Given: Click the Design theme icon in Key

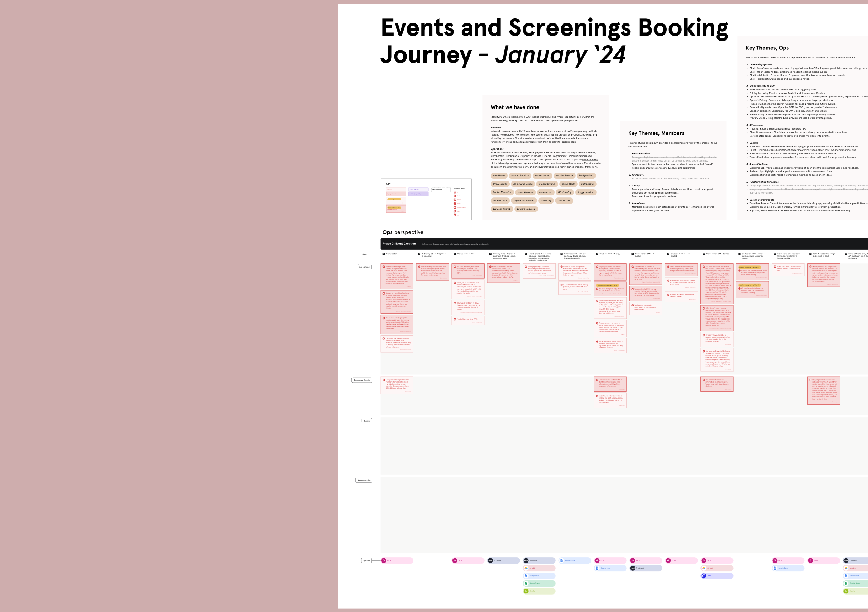Looking at the screenshot, I should pos(455,204).
